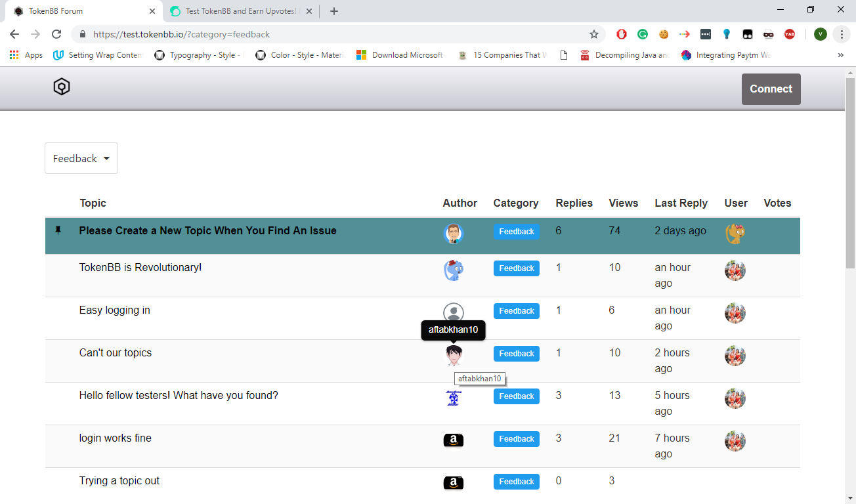Open author avatar for 'TokenBB is Revolutionary!'
Image resolution: width=856 pixels, height=504 pixels.
[x=454, y=270]
